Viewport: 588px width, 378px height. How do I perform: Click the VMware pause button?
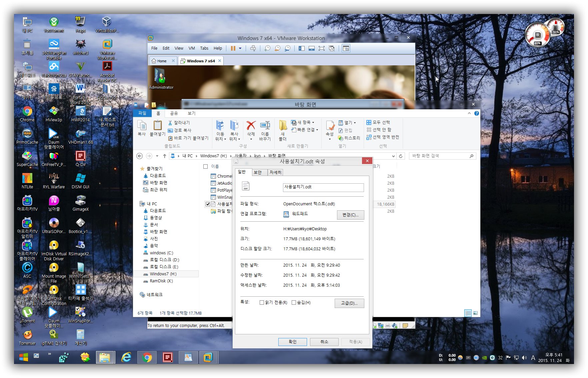[x=233, y=48]
